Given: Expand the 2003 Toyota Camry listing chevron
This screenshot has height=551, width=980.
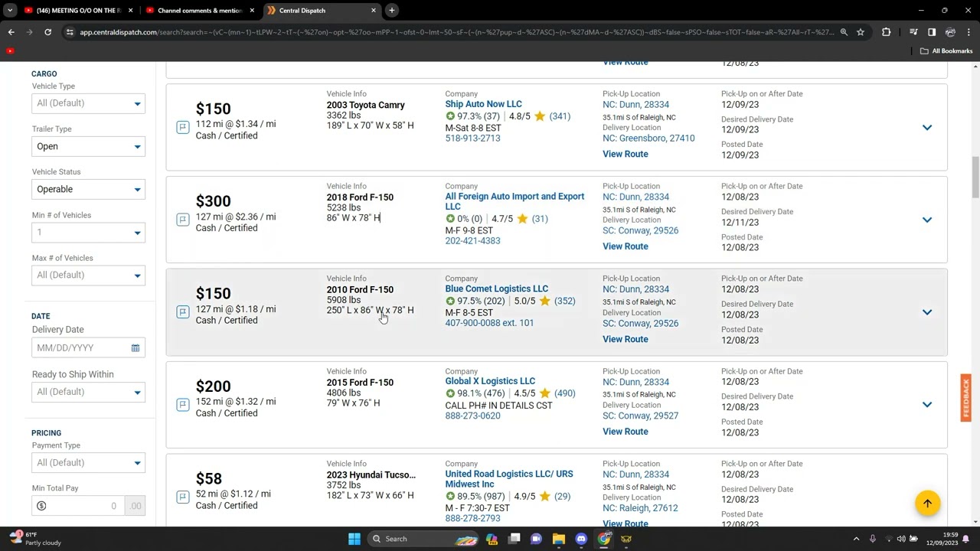Looking at the screenshot, I should click(927, 128).
